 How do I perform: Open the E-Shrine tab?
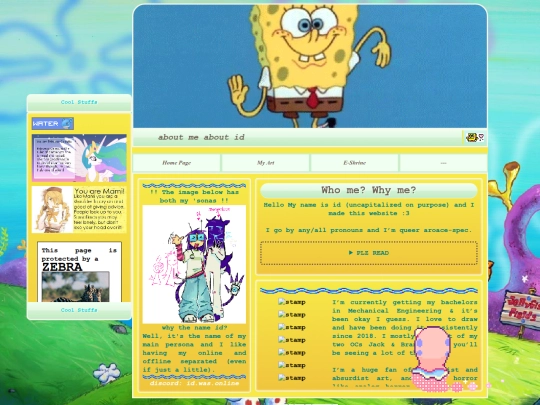coord(355,163)
